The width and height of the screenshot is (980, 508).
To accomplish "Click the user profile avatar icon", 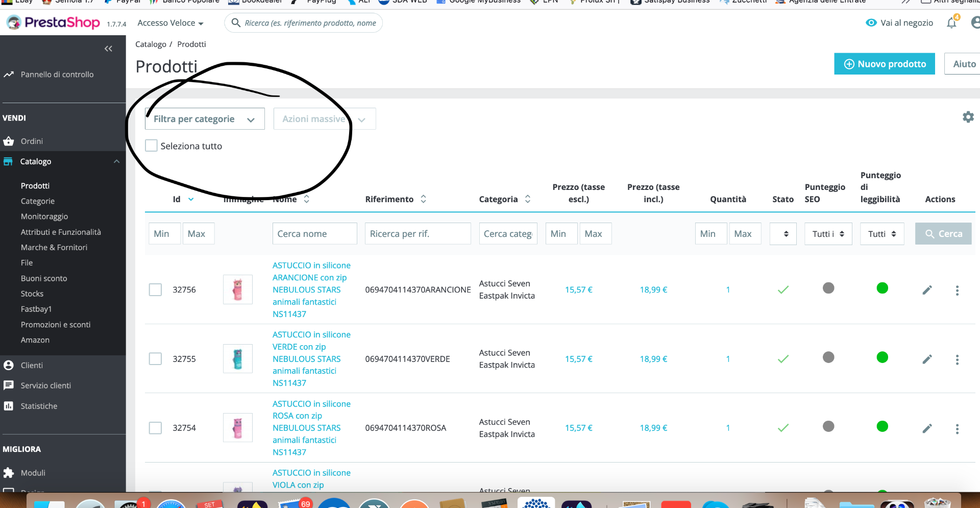I will point(975,22).
